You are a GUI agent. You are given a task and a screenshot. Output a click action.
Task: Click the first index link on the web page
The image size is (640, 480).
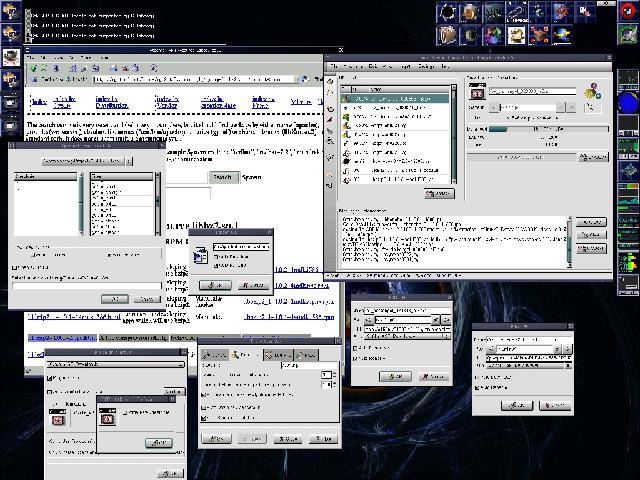(x=37, y=101)
